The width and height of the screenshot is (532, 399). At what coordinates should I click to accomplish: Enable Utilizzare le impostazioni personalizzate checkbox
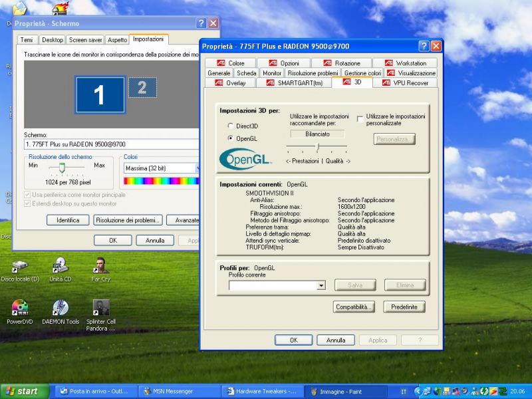pyautogui.click(x=360, y=119)
